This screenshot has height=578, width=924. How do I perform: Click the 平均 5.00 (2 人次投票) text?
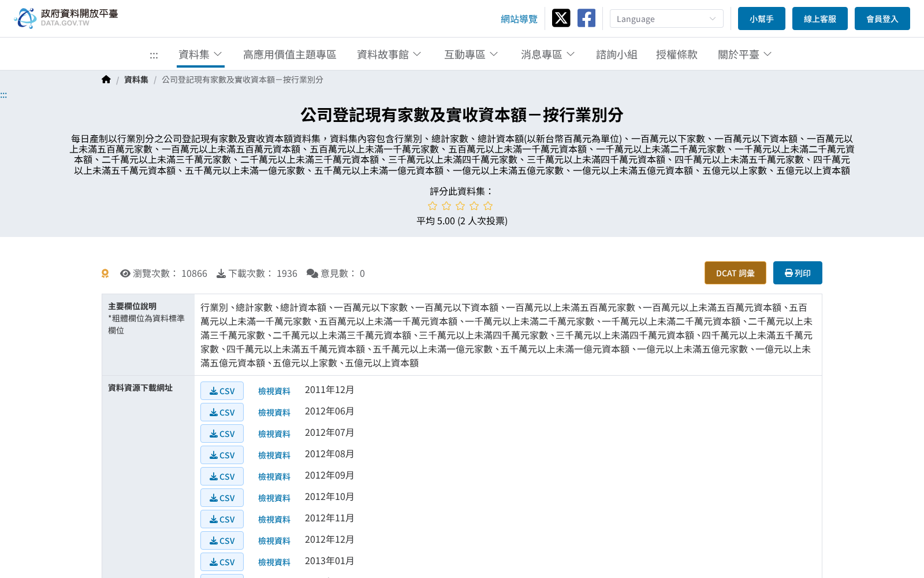coord(462,221)
